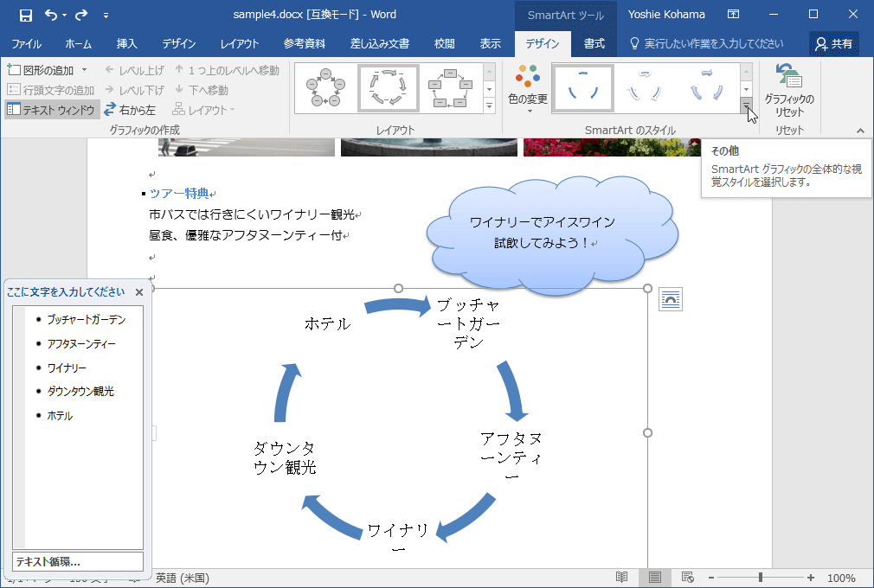Select ブッチャートガーデン in the text pane
874x588 pixels.
tap(87, 320)
